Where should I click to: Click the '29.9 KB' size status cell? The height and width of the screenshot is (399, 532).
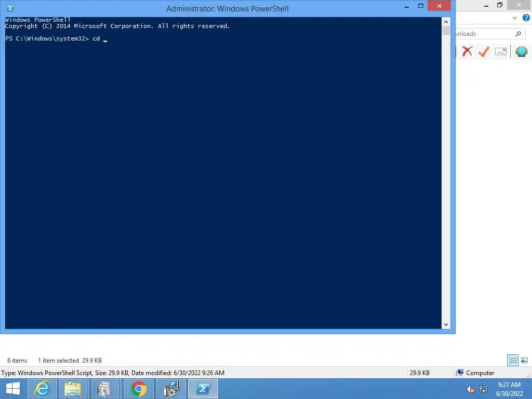[420, 373]
